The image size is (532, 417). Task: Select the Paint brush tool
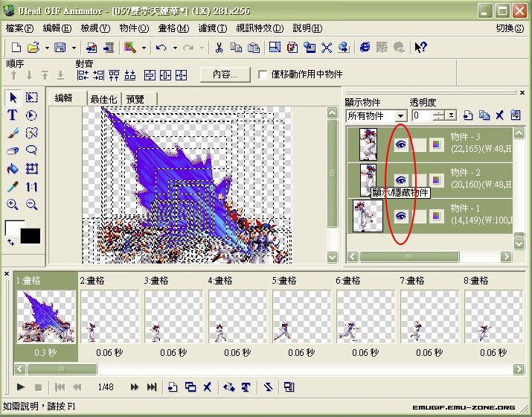click(13, 133)
